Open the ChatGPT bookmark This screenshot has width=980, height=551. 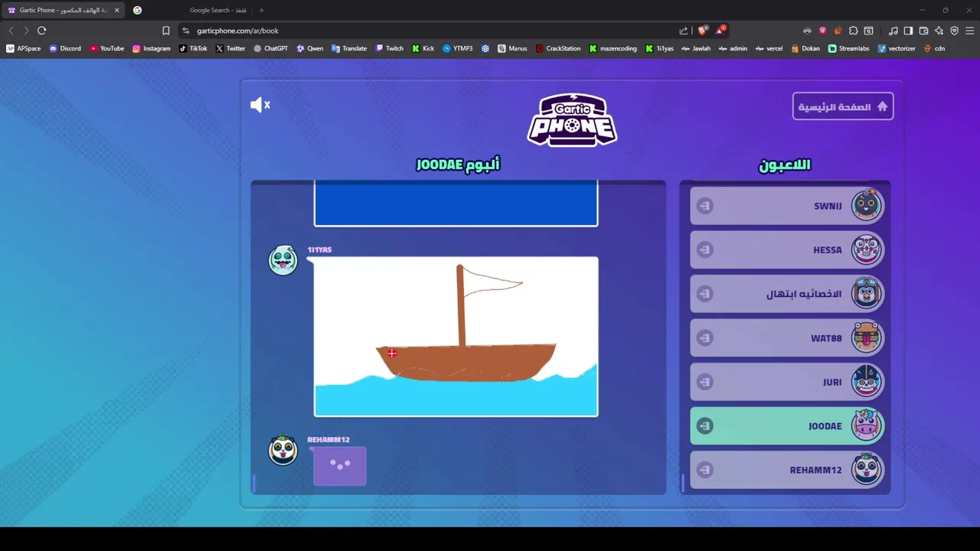tap(271, 48)
